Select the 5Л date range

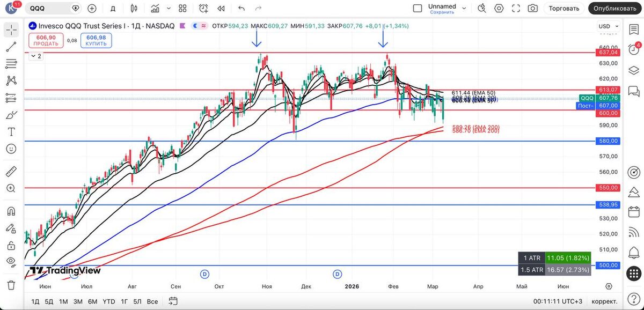click(137, 301)
